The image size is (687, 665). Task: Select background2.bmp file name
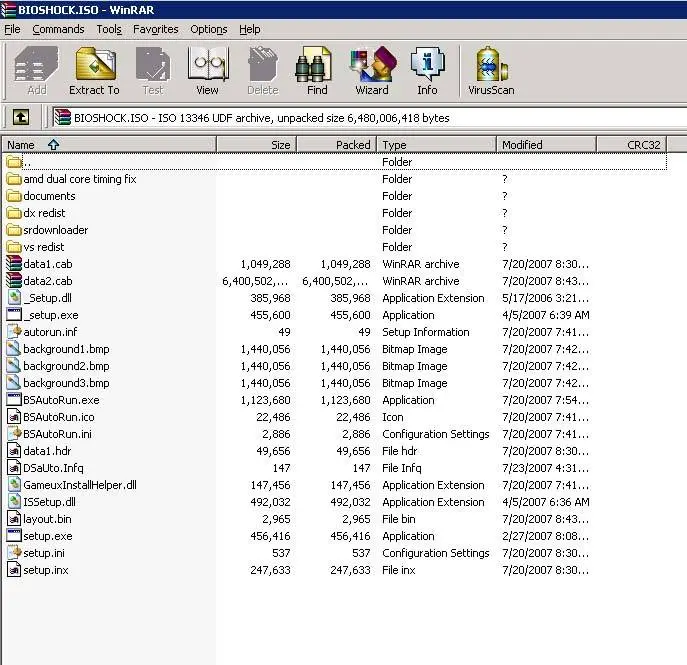click(x=66, y=366)
